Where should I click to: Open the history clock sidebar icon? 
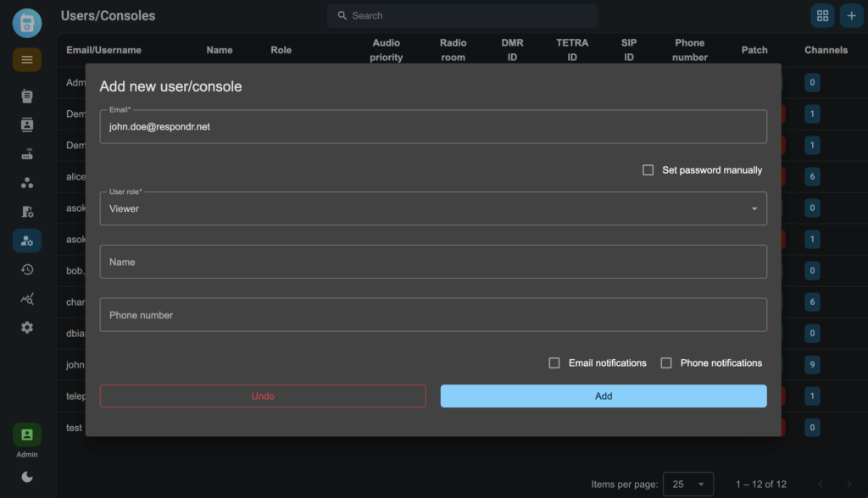[x=27, y=269]
